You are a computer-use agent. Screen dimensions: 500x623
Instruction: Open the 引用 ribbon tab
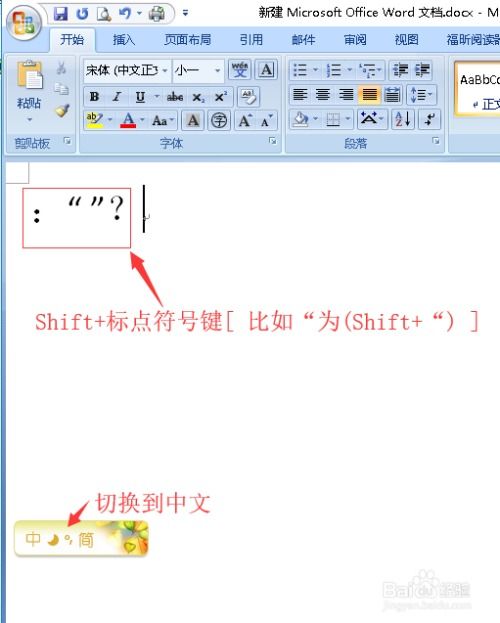pyautogui.click(x=251, y=40)
